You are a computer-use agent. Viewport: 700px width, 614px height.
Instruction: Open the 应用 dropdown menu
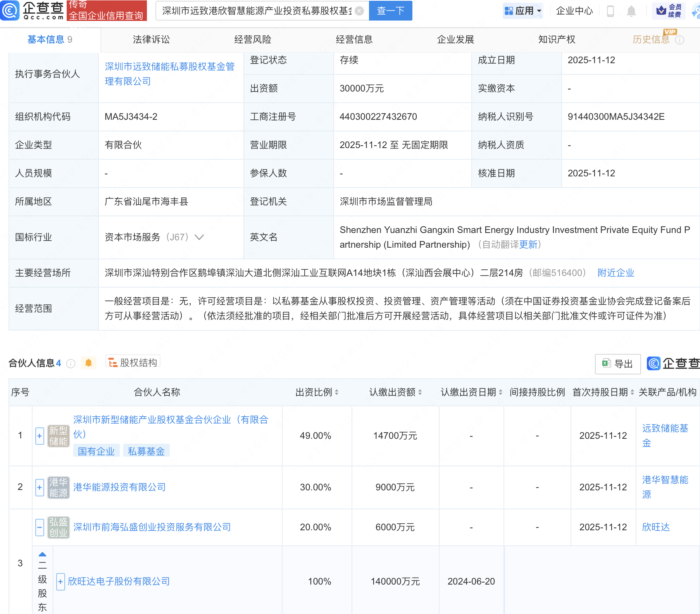click(523, 11)
